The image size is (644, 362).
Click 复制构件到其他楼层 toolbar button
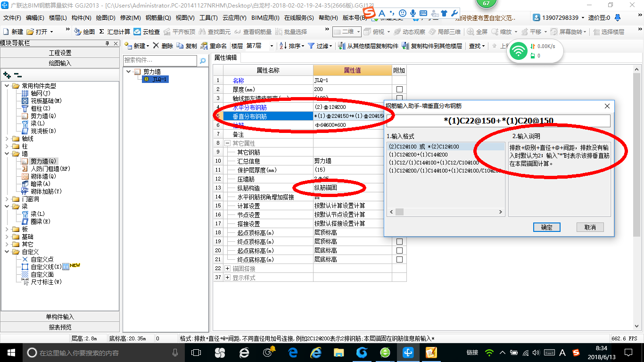click(x=432, y=46)
